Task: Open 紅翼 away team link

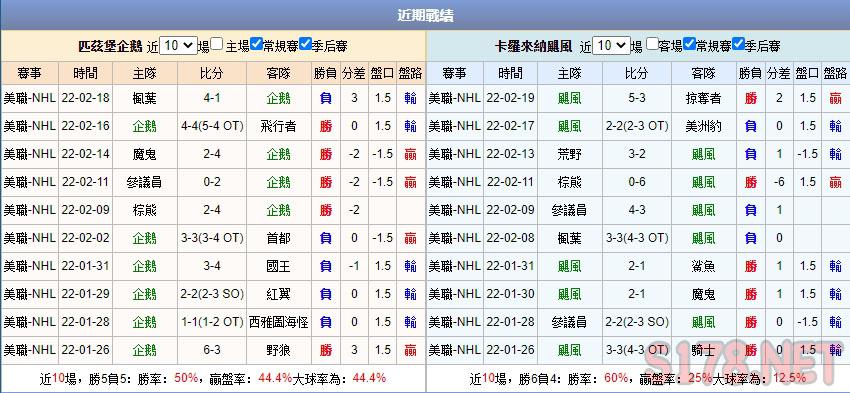Action: tap(279, 294)
